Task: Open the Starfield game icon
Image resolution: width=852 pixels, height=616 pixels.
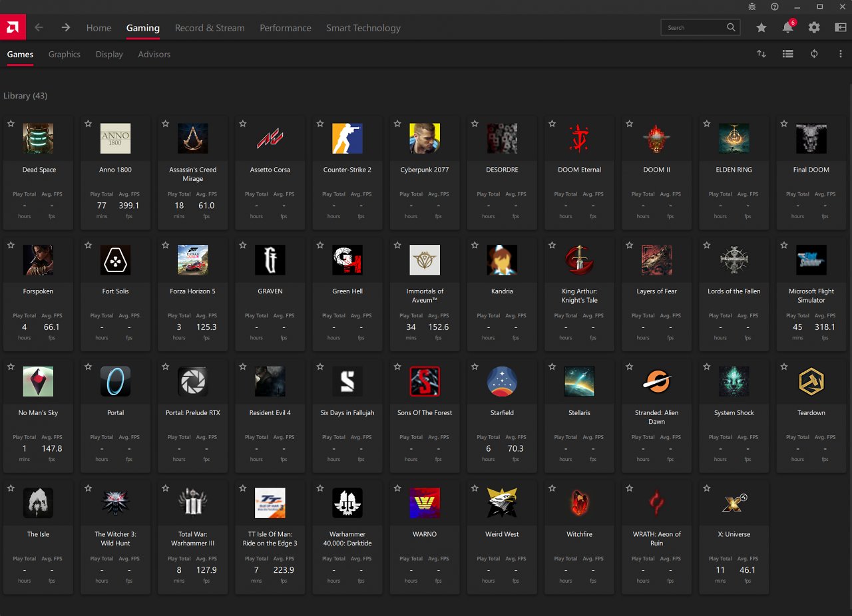Action: tap(502, 382)
